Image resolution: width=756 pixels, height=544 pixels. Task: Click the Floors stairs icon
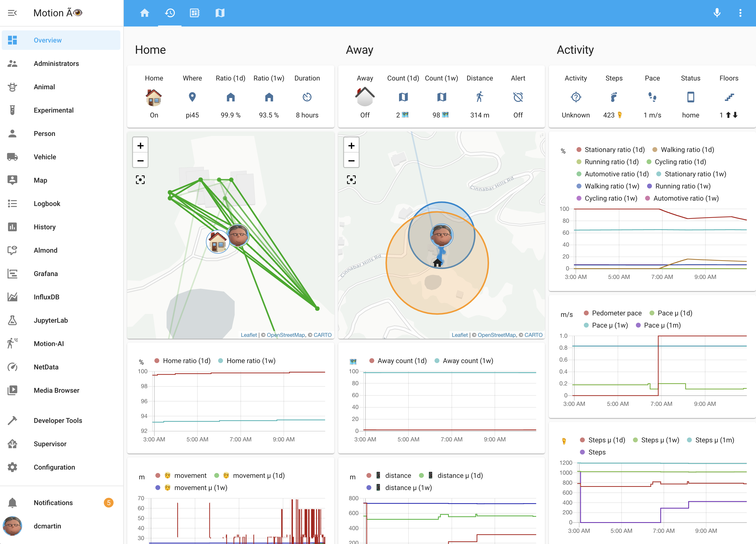pos(729,97)
